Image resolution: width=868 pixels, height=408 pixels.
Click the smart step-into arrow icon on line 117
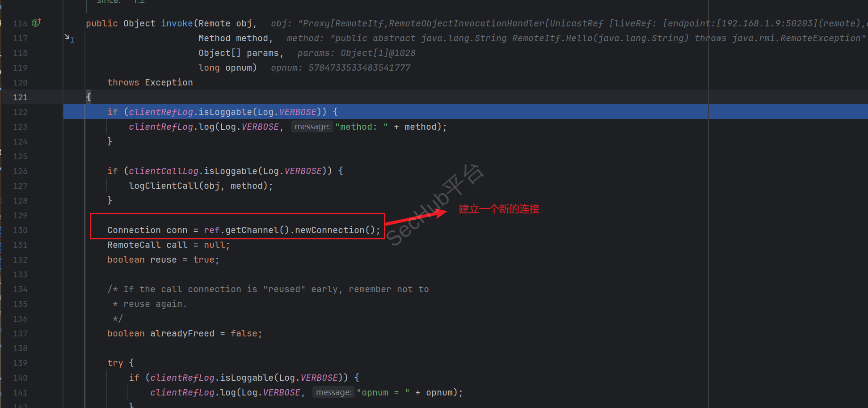tap(69, 38)
